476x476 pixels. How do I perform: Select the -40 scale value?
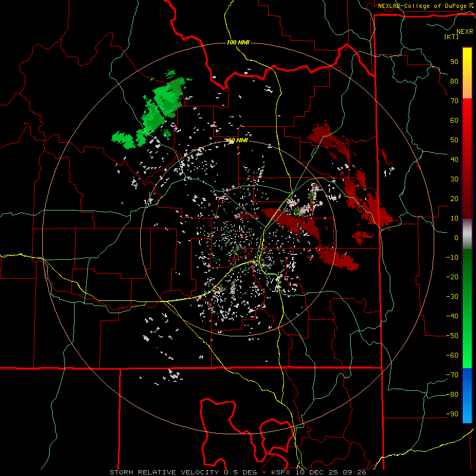452,316
